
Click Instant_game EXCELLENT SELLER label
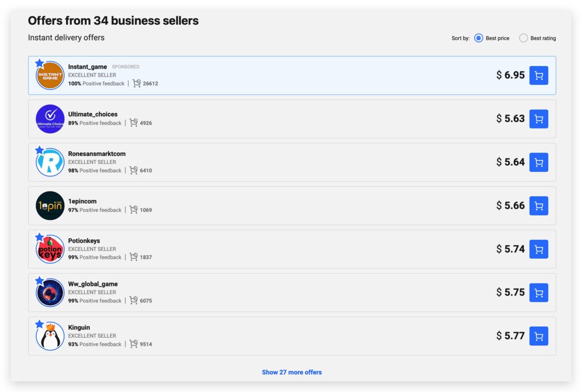pos(92,75)
